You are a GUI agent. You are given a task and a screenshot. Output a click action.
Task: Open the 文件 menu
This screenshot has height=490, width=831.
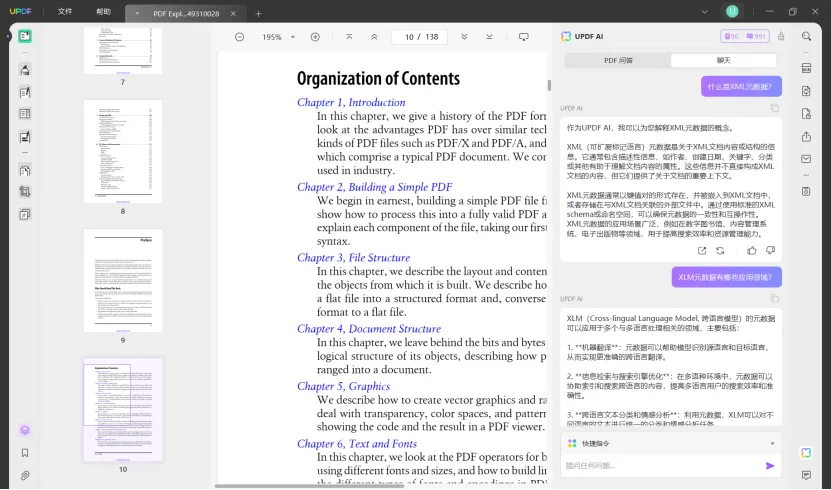pyautogui.click(x=65, y=12)
